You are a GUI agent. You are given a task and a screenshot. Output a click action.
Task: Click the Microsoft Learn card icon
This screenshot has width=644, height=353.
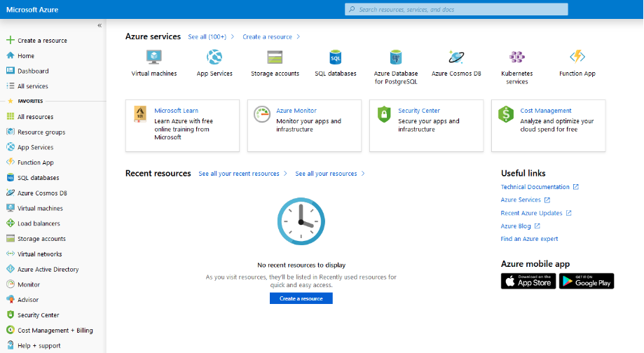pyautogui.click(x=140, y=114)
